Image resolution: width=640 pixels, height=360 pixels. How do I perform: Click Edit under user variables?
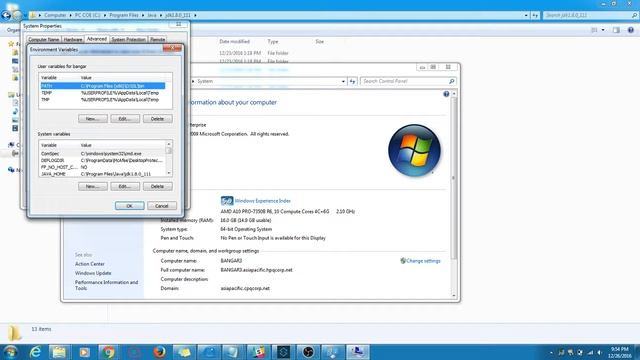coord(125,119)
